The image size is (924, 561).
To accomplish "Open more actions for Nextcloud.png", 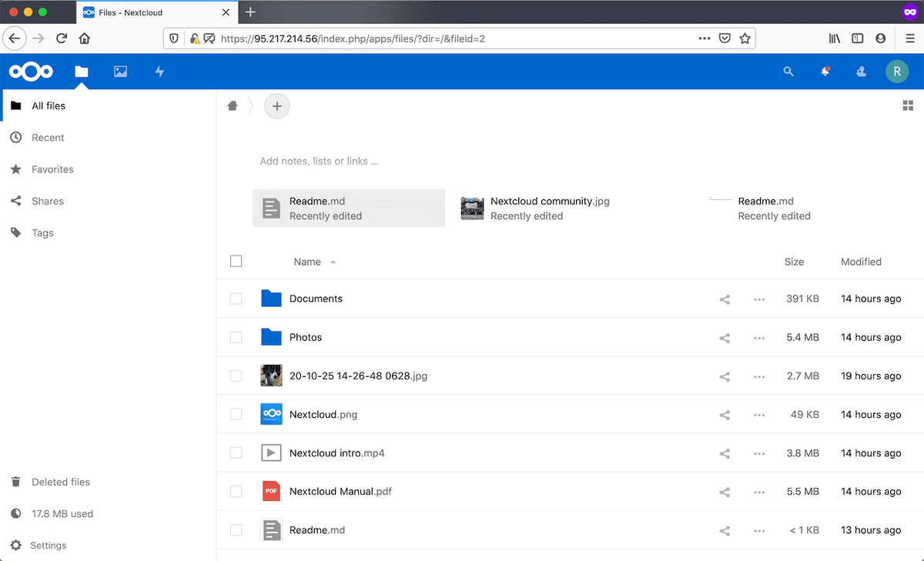I will point(759,415).
